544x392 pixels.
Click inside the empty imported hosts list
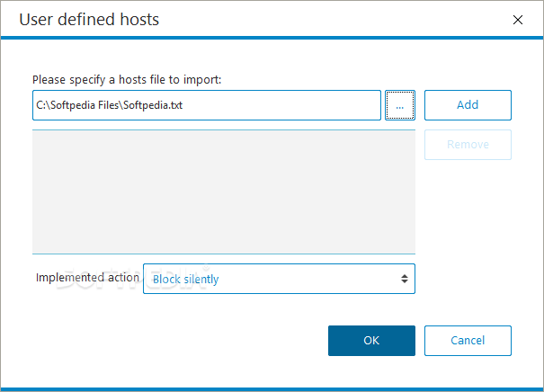coord(224,192)
